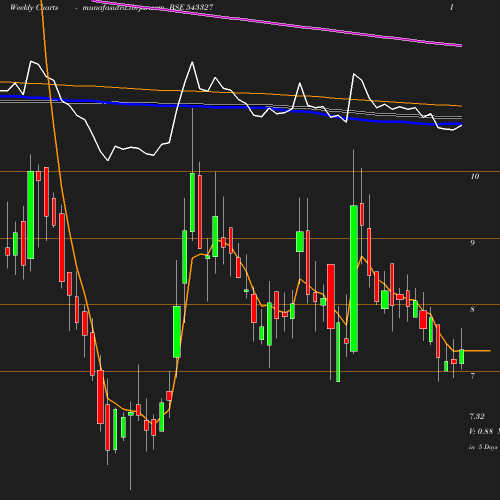Click the last price value '7.32'
500x500 pixels.
(477, 416)
